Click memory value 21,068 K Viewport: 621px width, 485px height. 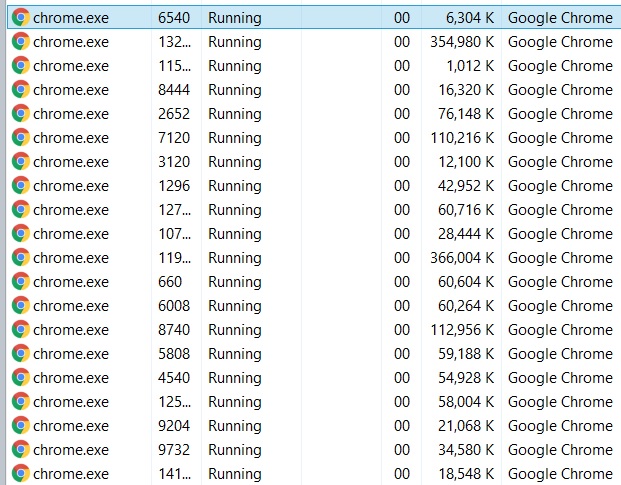[x=466, y=426]
